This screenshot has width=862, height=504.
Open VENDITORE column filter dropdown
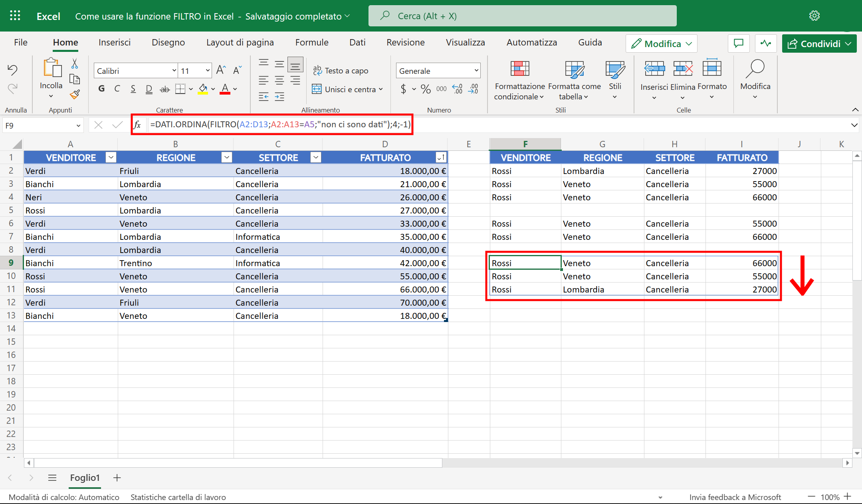pos(111,157)
